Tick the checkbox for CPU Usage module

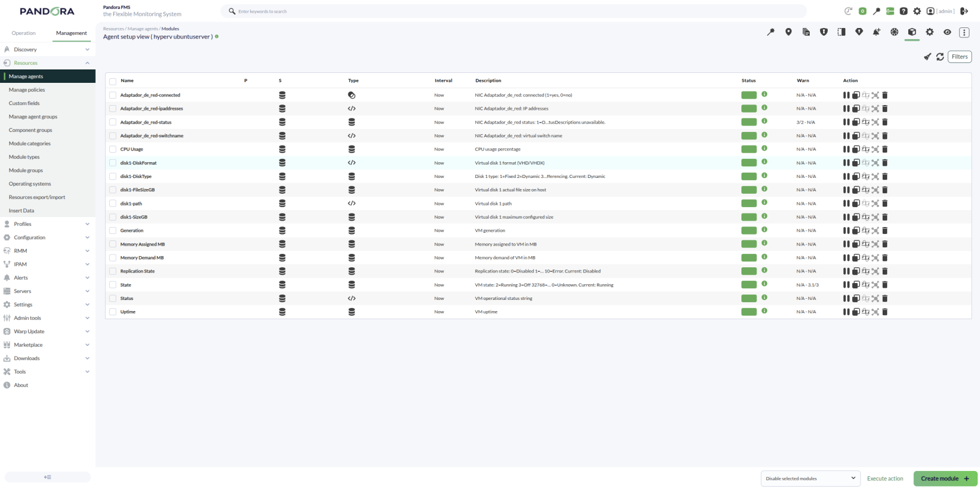point(113,149)
